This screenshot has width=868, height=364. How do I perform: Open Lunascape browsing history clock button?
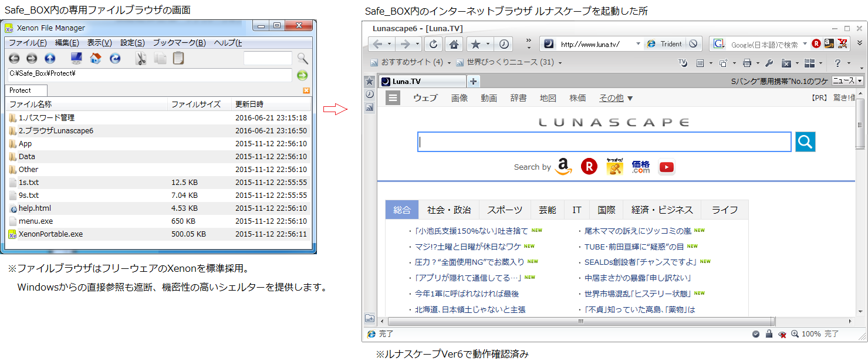504,44
